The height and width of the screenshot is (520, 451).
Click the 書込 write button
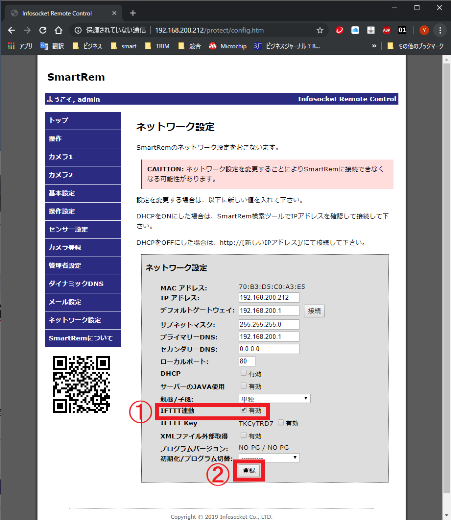(x=249, y=470)
